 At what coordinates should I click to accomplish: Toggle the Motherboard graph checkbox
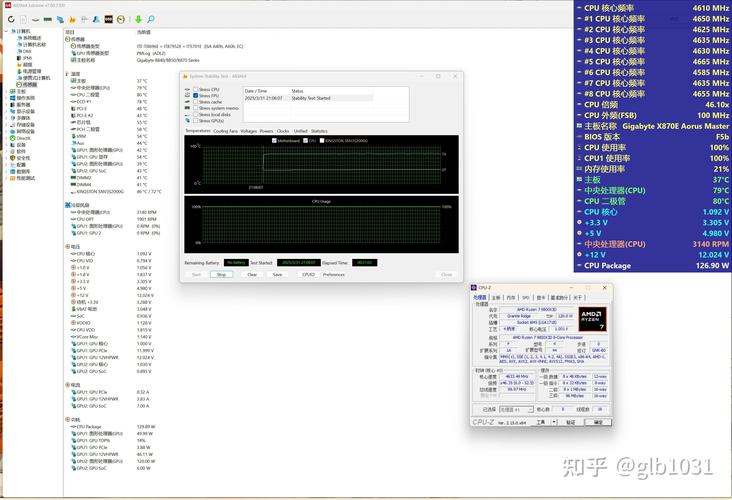(x=274, y=141)
